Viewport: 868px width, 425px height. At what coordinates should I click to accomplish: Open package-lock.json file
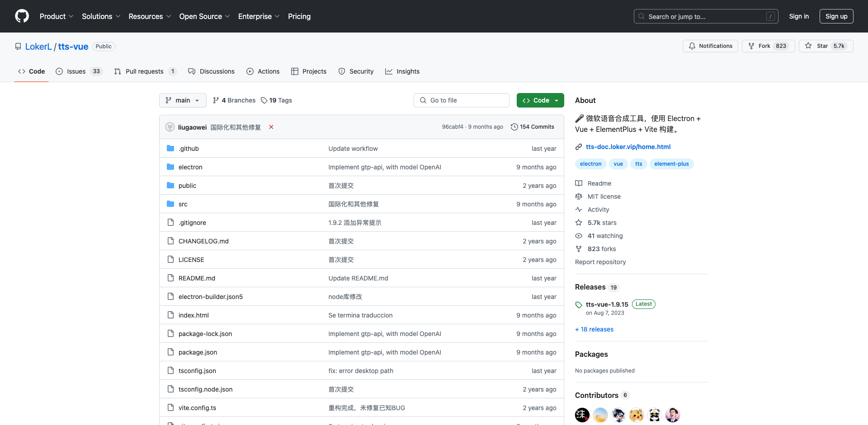205,334
